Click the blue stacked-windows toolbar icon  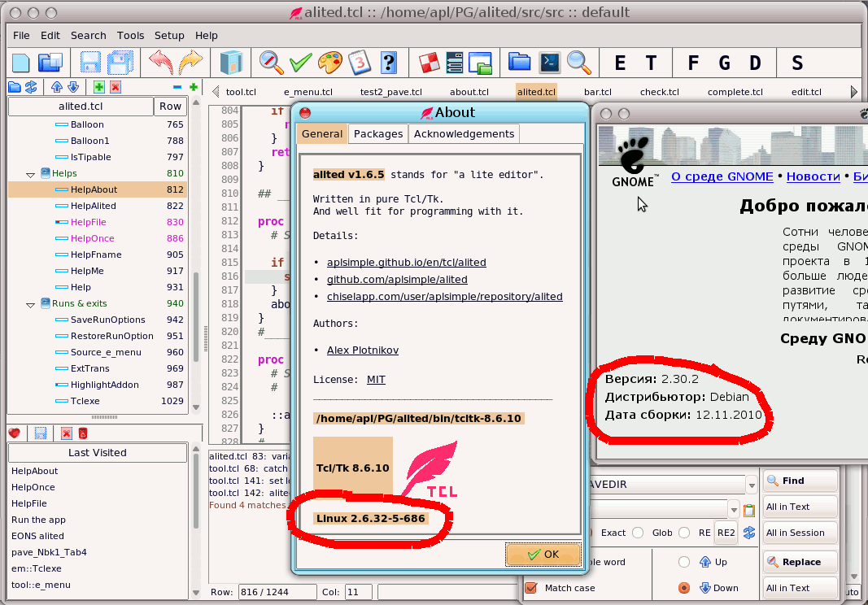click(50, 63)
